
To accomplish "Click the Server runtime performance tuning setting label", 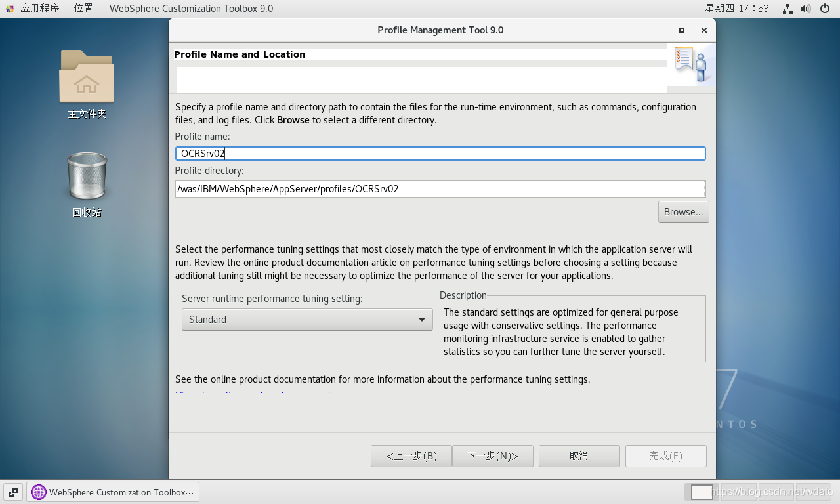I will (272, 299).
